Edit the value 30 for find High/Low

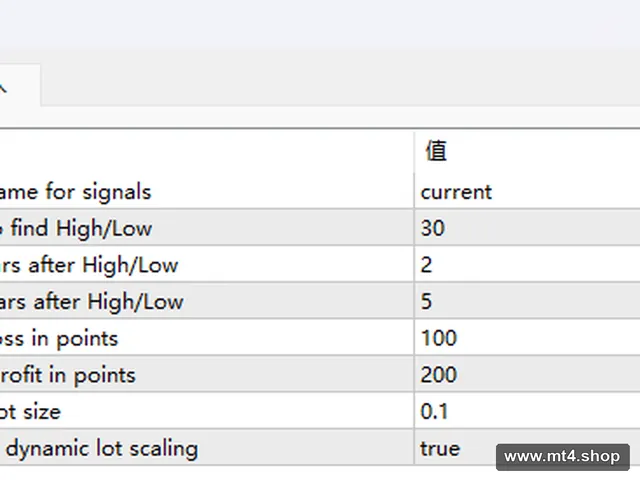pyautogui.click(x=527, y=228)
